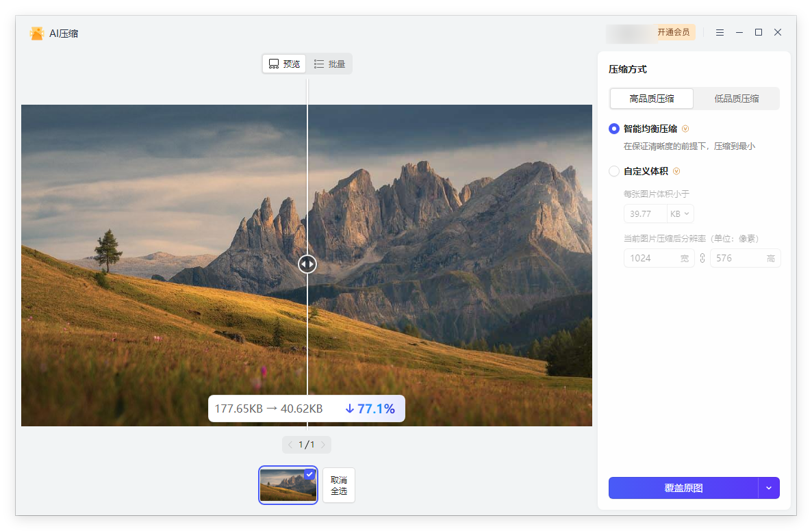
Task: Click the AI压缩 app logo icon
Action: pos(37,34)
